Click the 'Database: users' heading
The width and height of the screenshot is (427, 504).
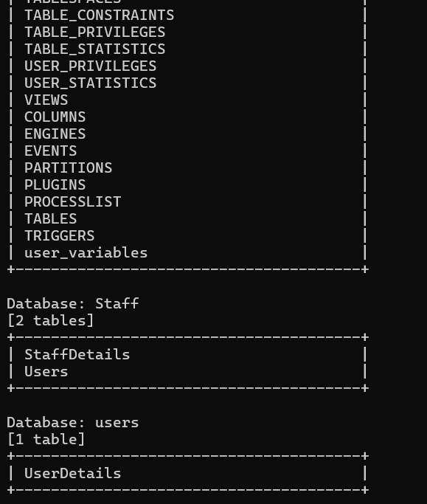coord(72,423)
